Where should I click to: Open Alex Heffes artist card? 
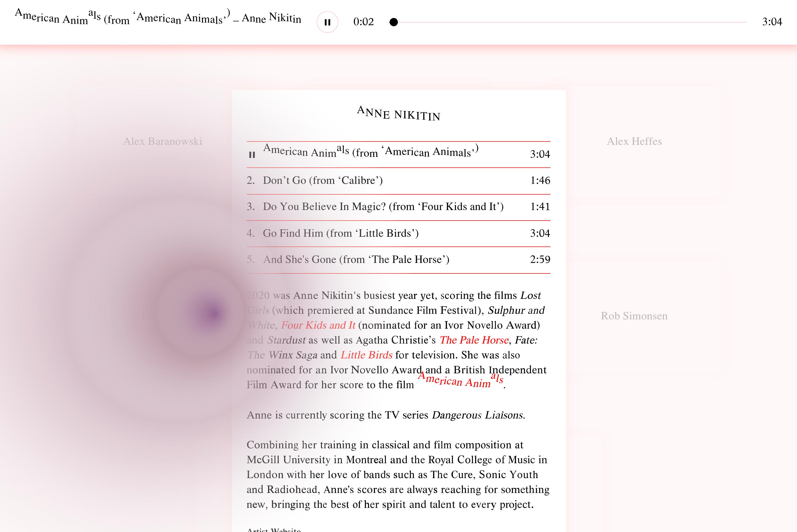tap(634, 141)
